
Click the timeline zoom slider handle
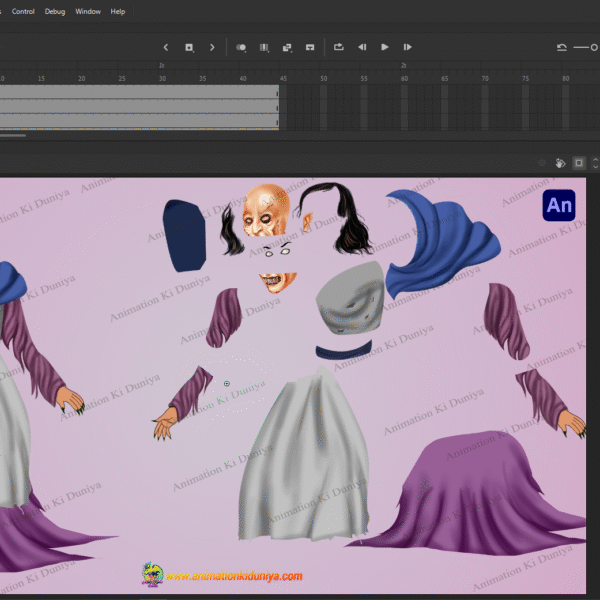pos(594,47)
